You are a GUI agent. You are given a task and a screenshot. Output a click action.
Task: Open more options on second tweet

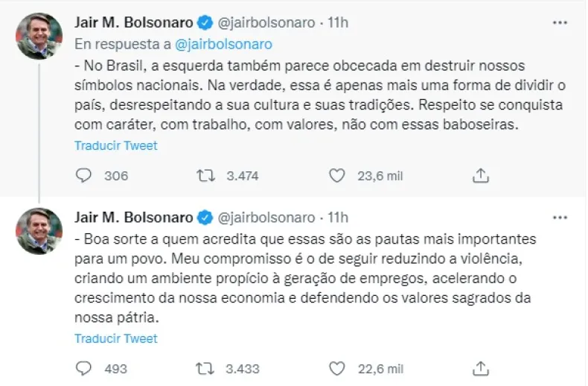[x=560, y=217]
